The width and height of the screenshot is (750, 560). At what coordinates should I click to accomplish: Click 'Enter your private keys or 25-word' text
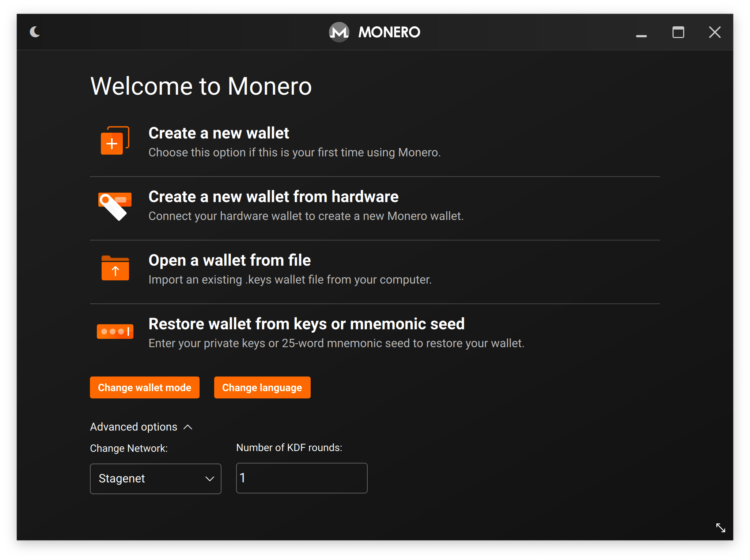click(x=336, y=343)
